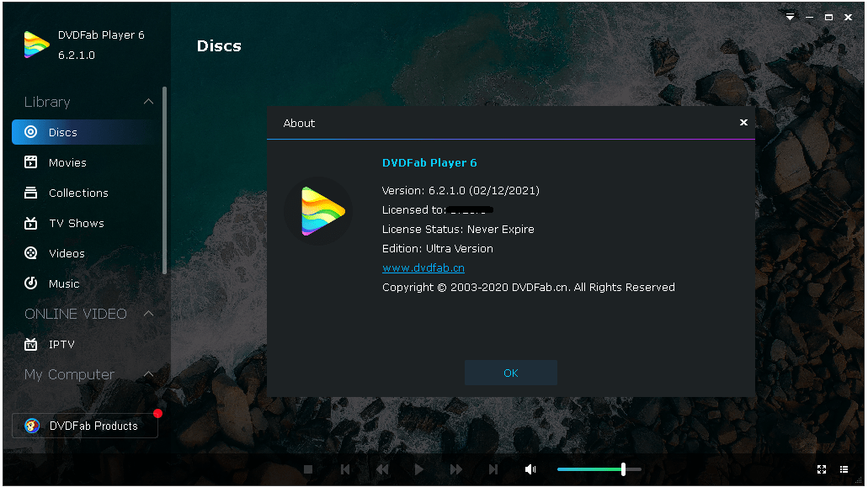Click the 'License Status: Never Expire' text
The height and width of the screenshot is (487, 868).
pos(458,230)
